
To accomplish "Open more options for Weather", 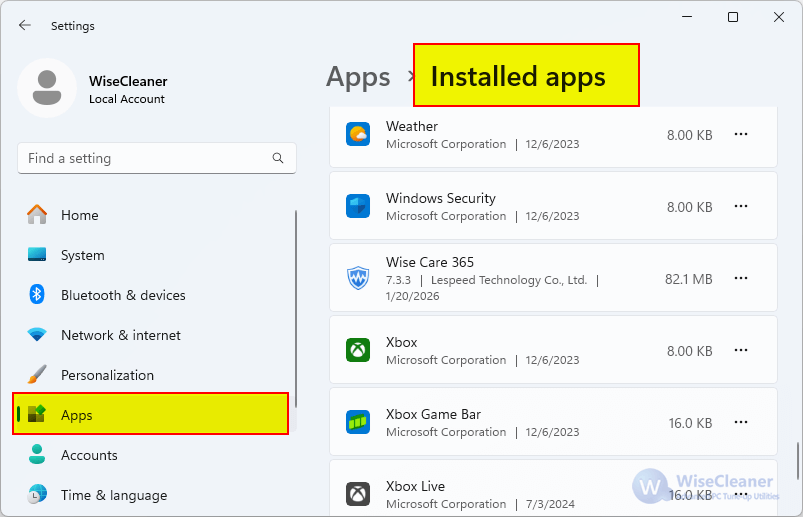I will point(741,134).
